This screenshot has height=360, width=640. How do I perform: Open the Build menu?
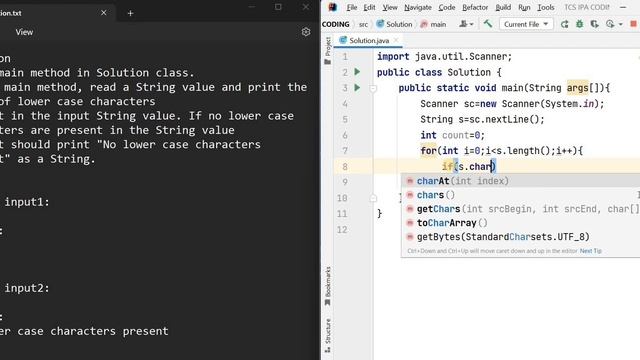click(x=503, y=7)
